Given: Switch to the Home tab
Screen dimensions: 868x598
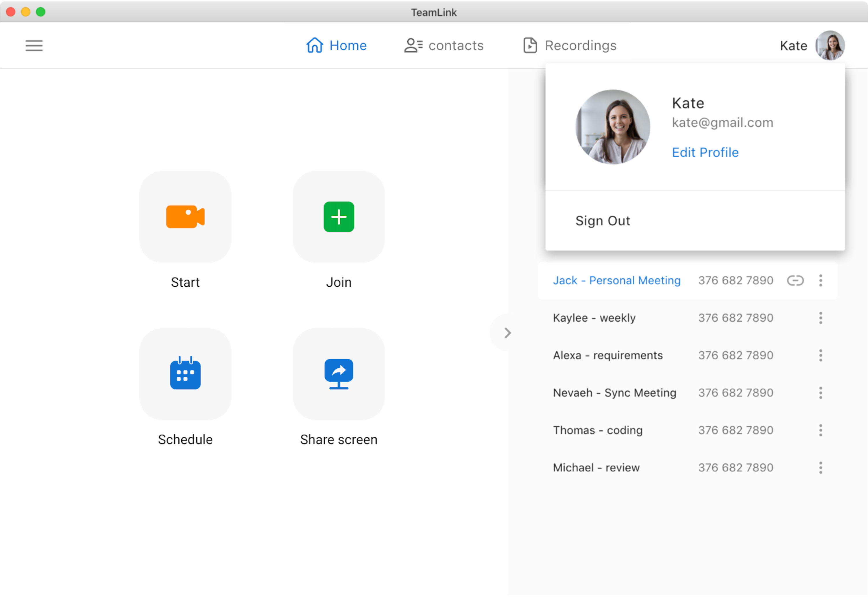Looking at the screenshot, I should pyautogui.click(x=336, y=45).
